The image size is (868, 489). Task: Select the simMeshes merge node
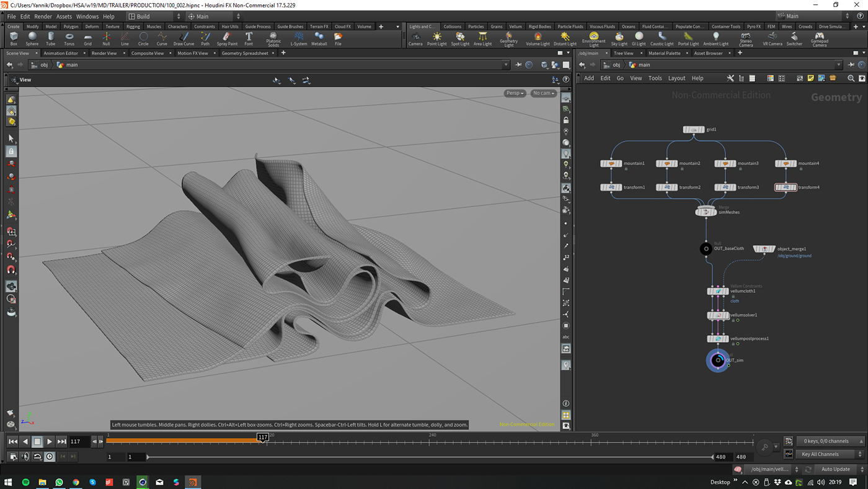pos(706,212)
